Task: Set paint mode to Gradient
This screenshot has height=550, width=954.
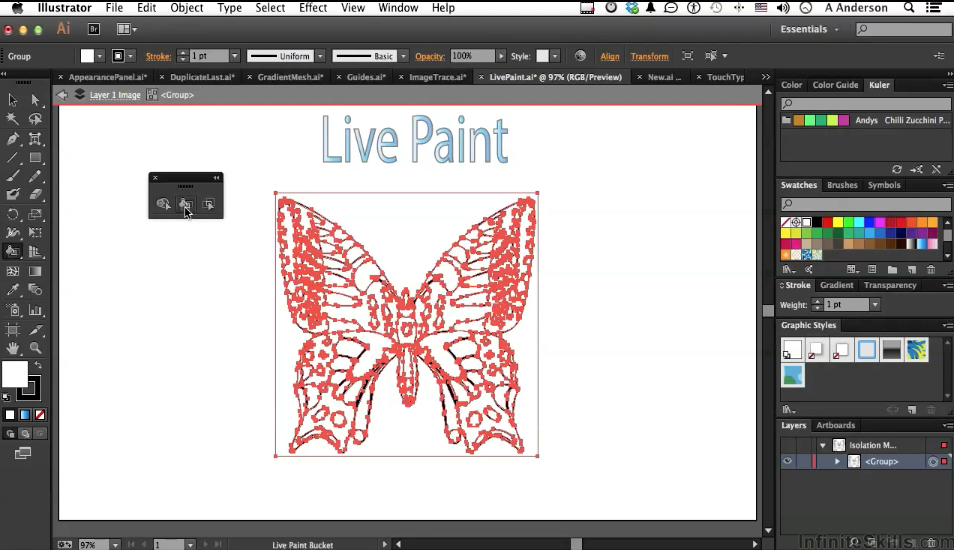Action: click(x=25, y=415)
